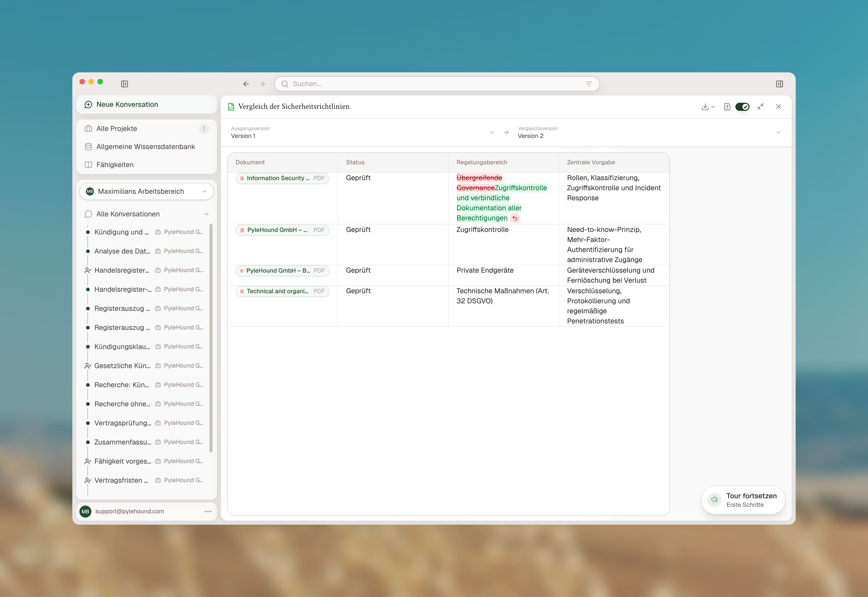The height and width of the screenshot is (597, 868).
Task: Collapse the left sidebar panel icon
Action: pyautogui.click(x=125, y=84)
